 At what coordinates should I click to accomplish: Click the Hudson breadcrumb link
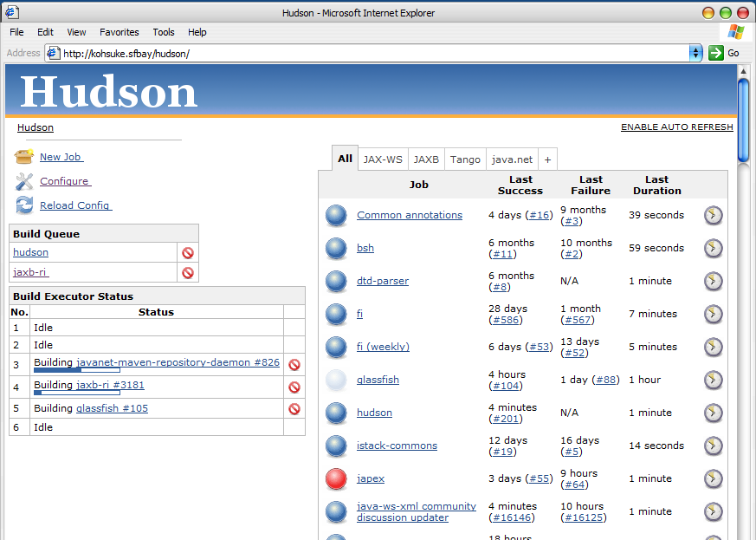36,127
